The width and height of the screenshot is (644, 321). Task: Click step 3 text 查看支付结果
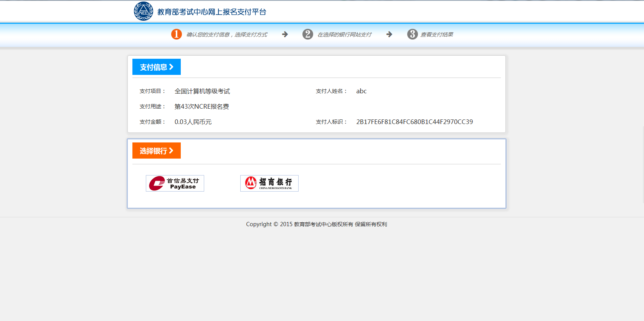[x=437, y=35]
